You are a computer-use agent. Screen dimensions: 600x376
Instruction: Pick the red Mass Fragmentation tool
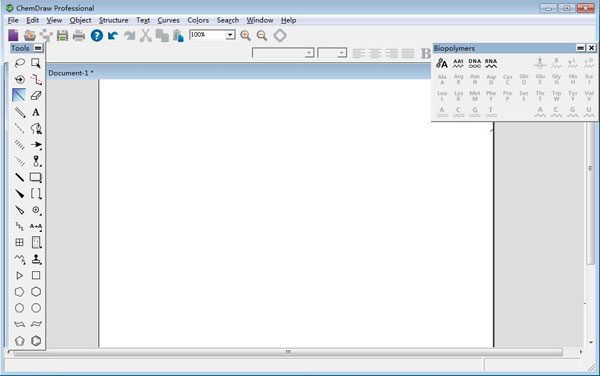pyautogui.click(x=36, y=79)
